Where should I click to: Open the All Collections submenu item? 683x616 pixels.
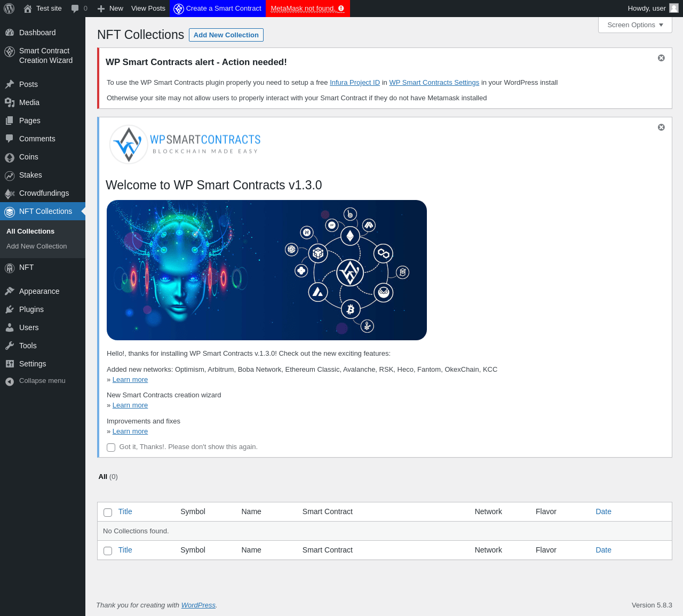pos(30,231)
